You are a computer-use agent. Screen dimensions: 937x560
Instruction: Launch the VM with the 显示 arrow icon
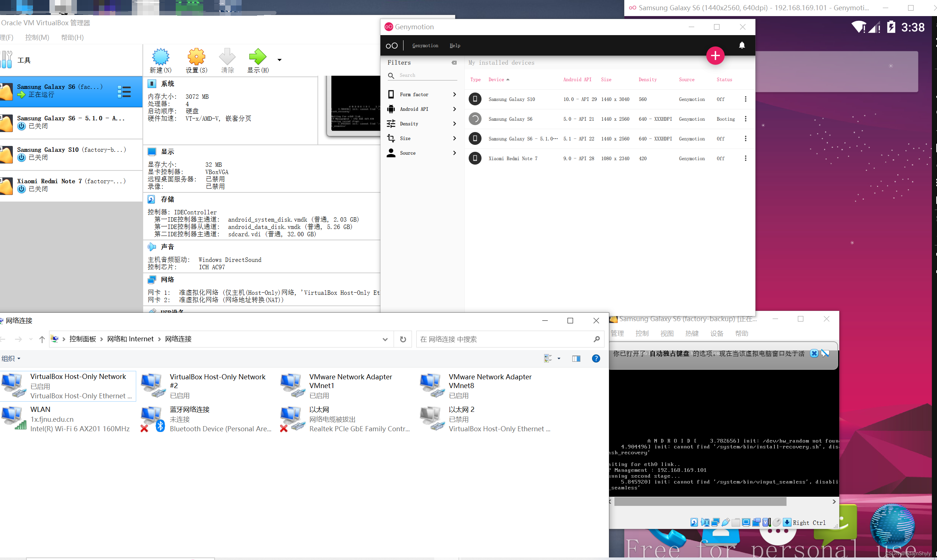(x=257, y=57)
